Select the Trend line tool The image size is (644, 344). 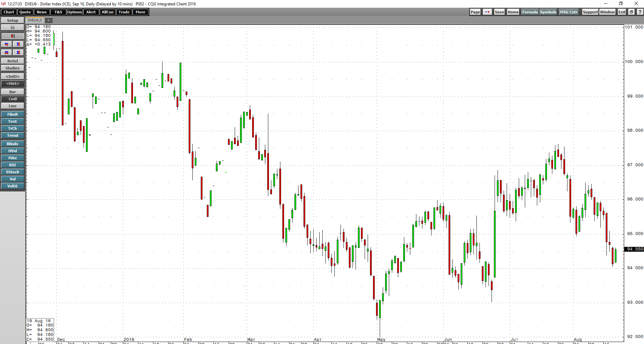(x=12, y=135)
